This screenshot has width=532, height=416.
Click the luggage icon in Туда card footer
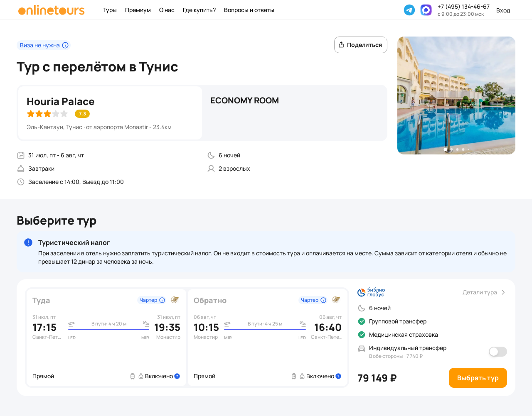pyautogui.click(x=133, y=376)
